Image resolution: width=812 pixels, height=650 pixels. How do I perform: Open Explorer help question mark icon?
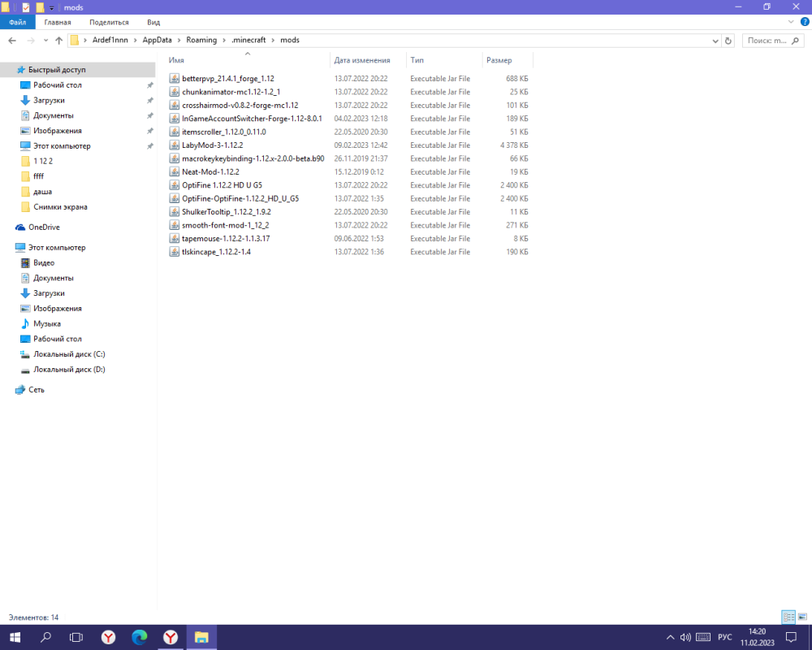[x=805, y=22]
